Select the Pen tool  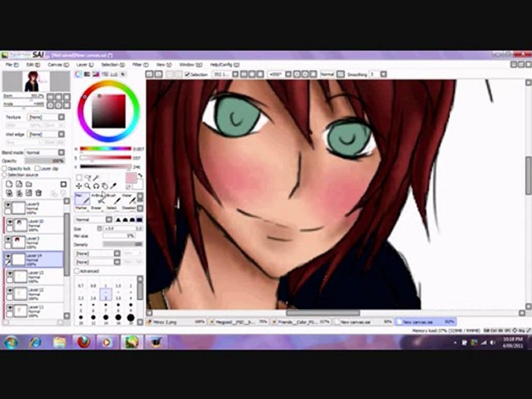[82, 198]
